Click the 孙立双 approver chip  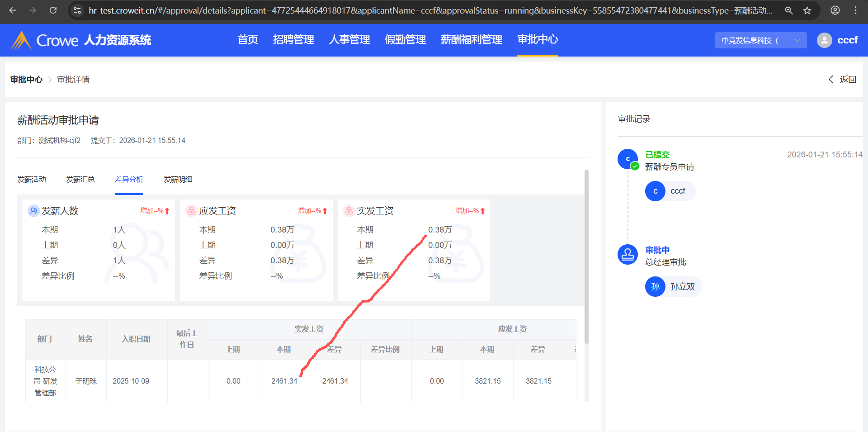(x=673, y=287)
